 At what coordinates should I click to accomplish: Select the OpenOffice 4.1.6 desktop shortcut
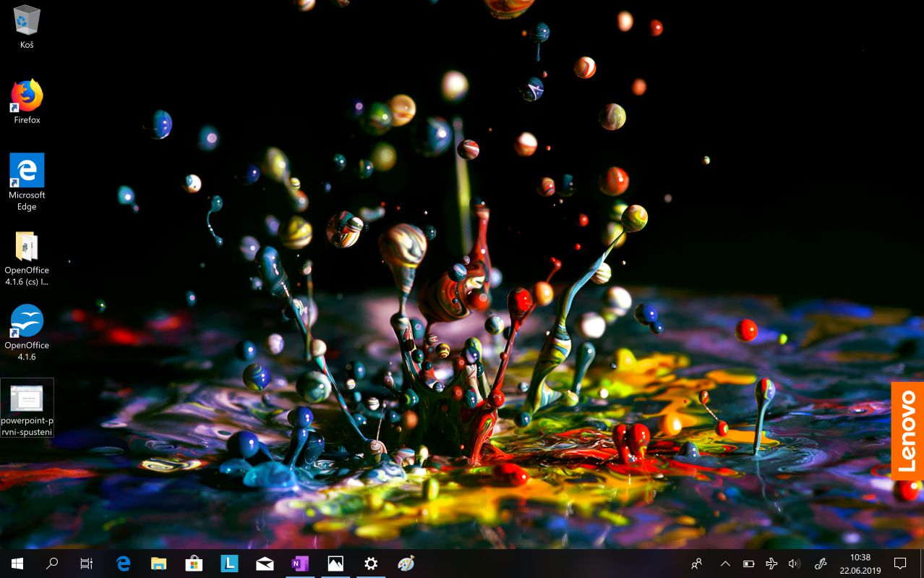click(27, 333)
